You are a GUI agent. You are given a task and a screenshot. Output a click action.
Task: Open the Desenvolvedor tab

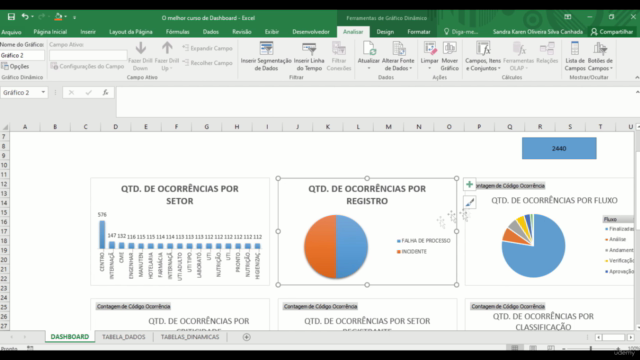pos(311,32)
